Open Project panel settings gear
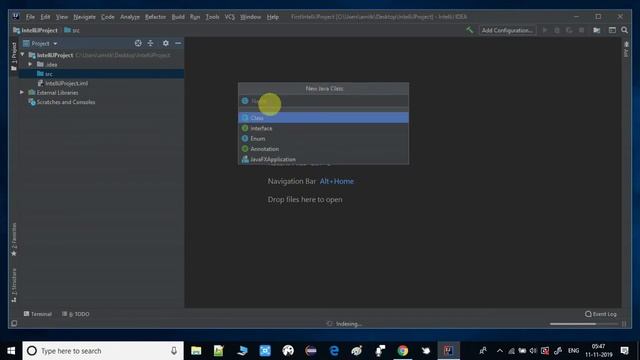Screen dimensions: 640x360 click(x=166, y=43)
